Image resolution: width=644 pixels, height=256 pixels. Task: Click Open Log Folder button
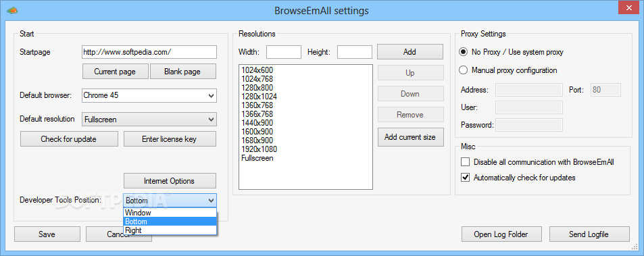[501, 234]
